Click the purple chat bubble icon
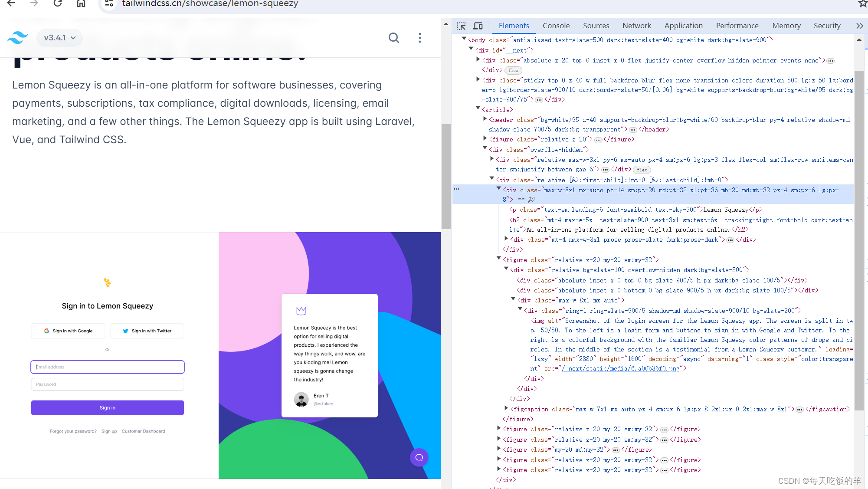Screen dimensions: 868x489 click(419, 457)
